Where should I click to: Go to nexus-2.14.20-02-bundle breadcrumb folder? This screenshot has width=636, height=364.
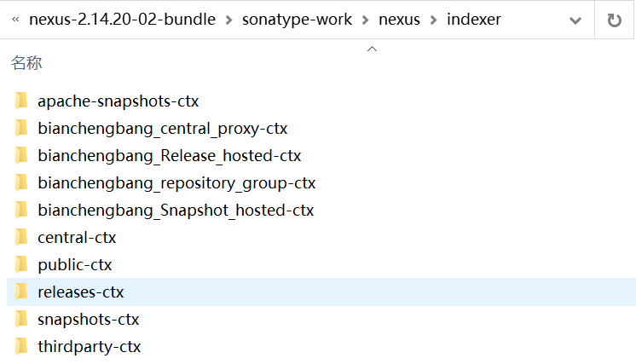pyautogui.click(x=122, y=19)
